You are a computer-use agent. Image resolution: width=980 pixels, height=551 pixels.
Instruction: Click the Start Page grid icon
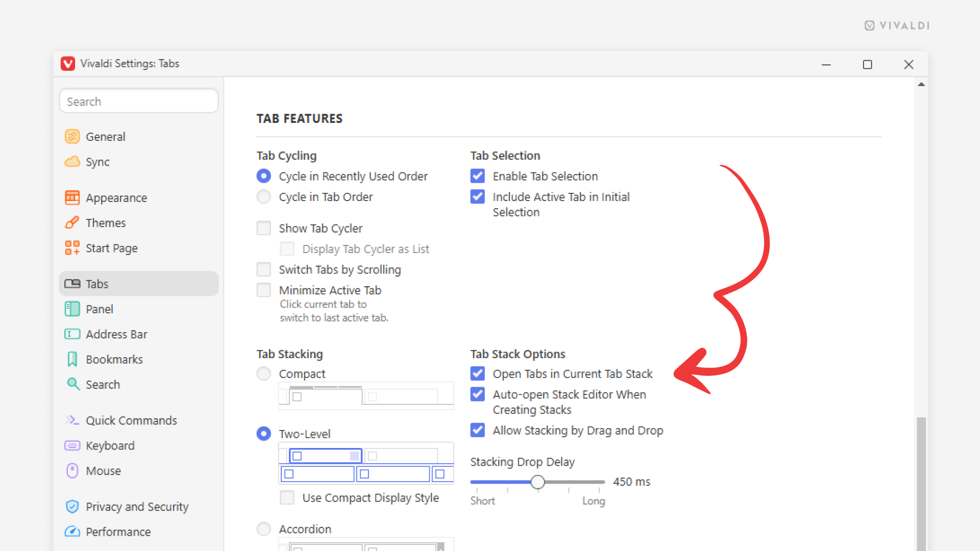coord(72,248)
